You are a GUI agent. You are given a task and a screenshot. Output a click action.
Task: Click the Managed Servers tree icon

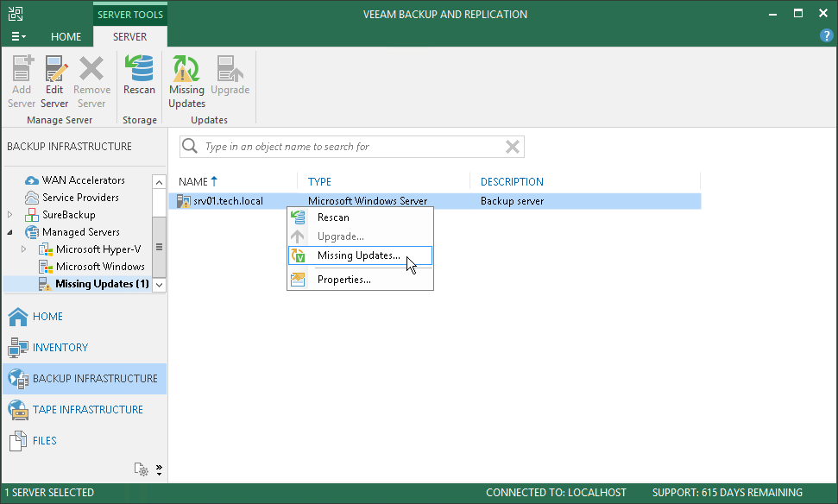pyautogui.click(x=32, y=232)
